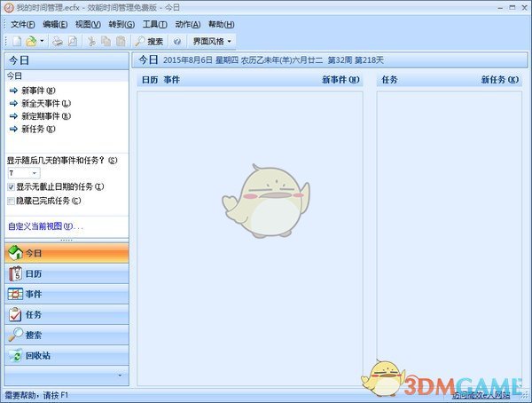Click the Paste clipboard toolbar icon

tap(121, 42)
